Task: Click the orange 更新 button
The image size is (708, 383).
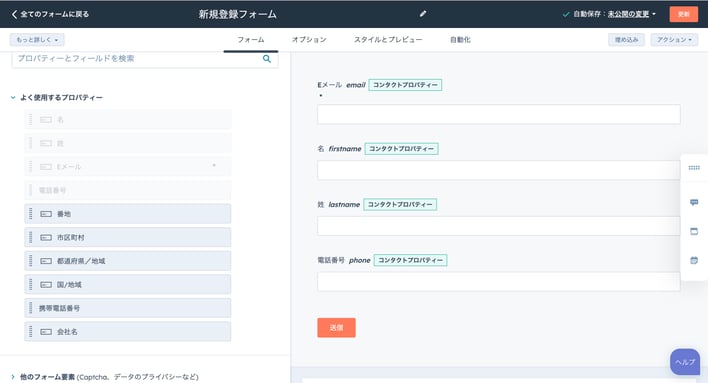Action: [x=684, y=14]
